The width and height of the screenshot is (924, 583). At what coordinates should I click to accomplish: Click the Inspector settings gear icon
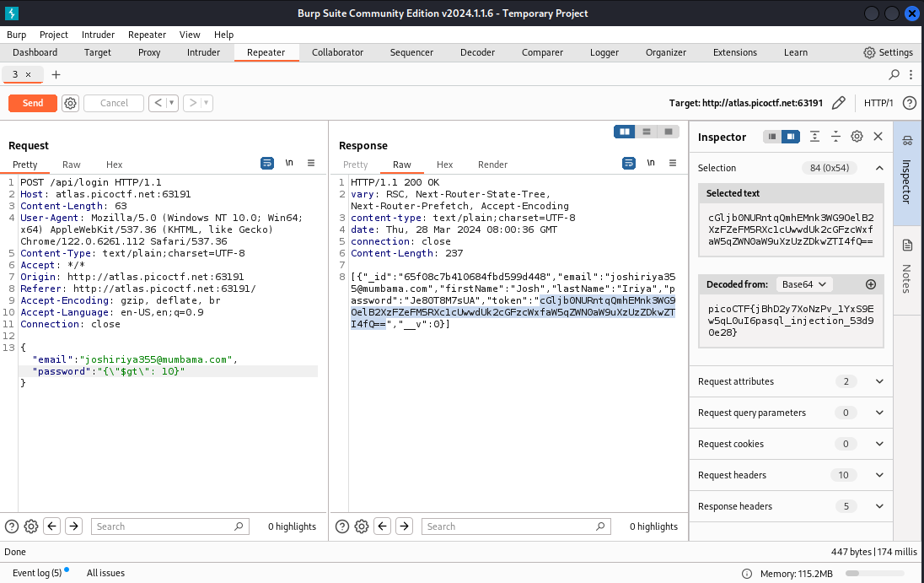pos(857,137)
